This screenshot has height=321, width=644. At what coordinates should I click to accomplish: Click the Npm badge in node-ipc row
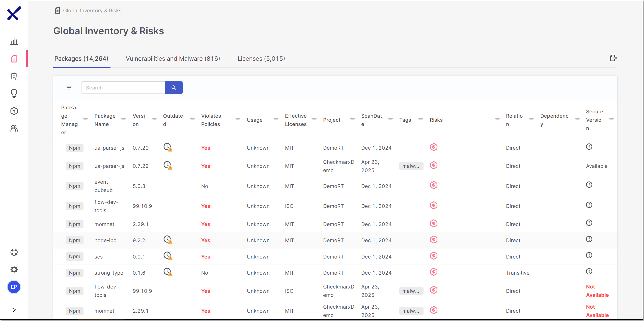pyautogui.click(x=75, y=240)
